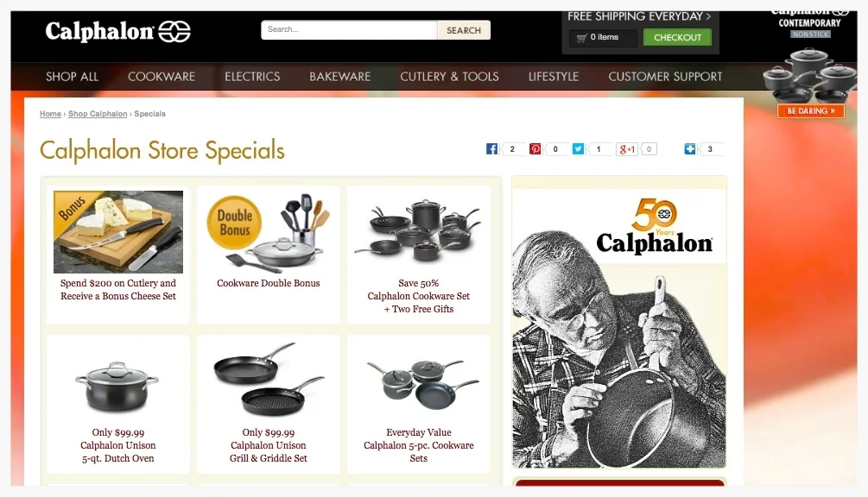The image size is (868, 497).
Task: Open the Cutlery & Tools menu
Action: (449, 77)
